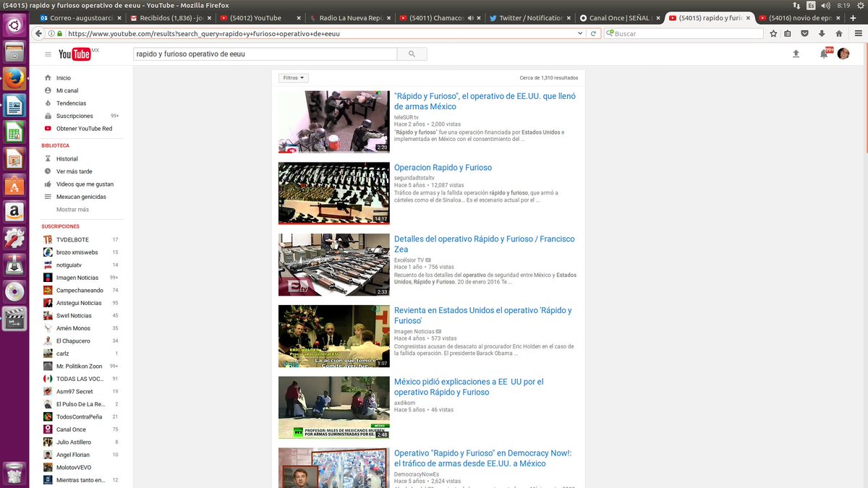Open Tendencias in sidebar

point(71,103)
